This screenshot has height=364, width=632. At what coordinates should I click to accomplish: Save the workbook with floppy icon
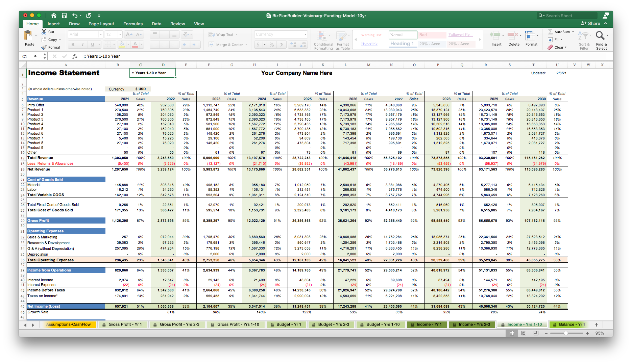(64, 16)
